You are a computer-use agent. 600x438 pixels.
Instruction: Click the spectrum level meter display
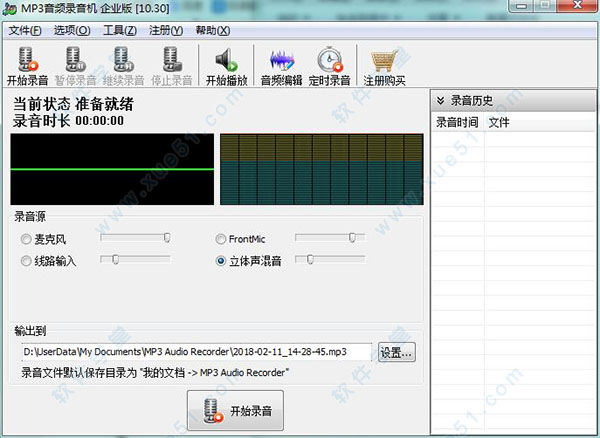pyautogui.click(x=322, y=169)
